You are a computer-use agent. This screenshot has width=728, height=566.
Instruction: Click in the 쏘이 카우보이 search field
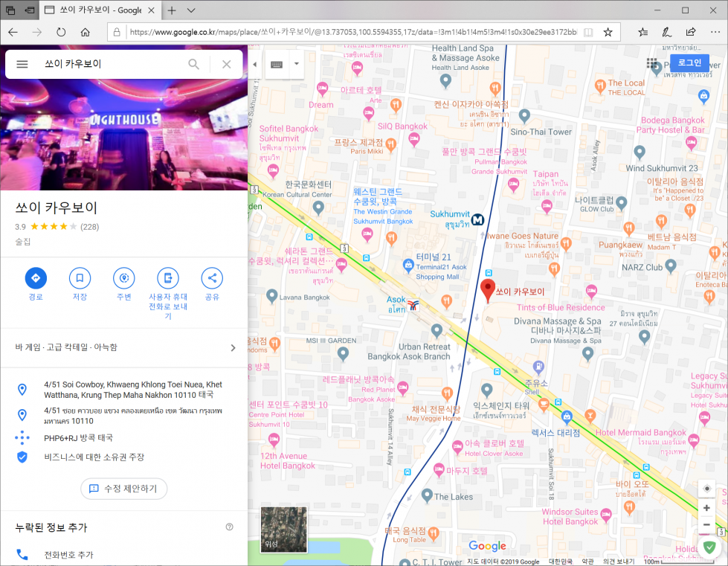tap(112, 64)
